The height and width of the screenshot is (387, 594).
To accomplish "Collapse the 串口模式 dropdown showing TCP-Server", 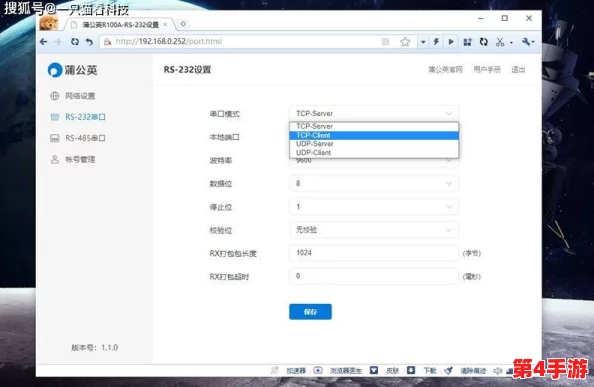I will [374, 114].
